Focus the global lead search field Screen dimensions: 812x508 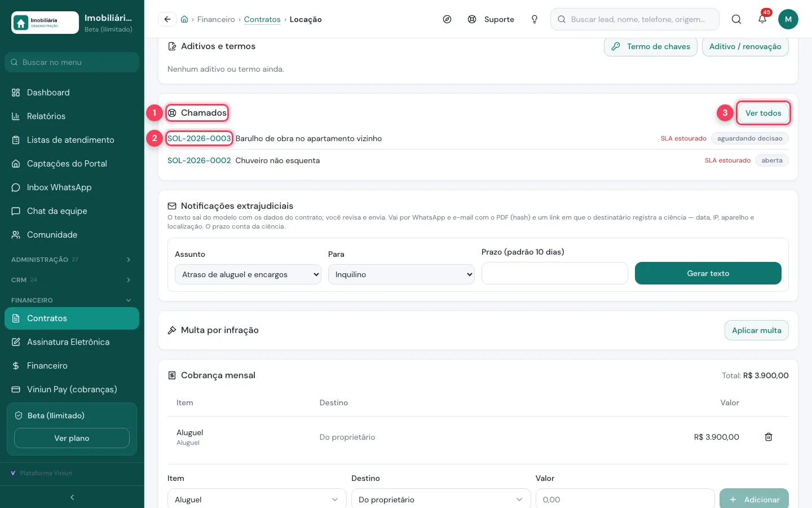point(635,19)
